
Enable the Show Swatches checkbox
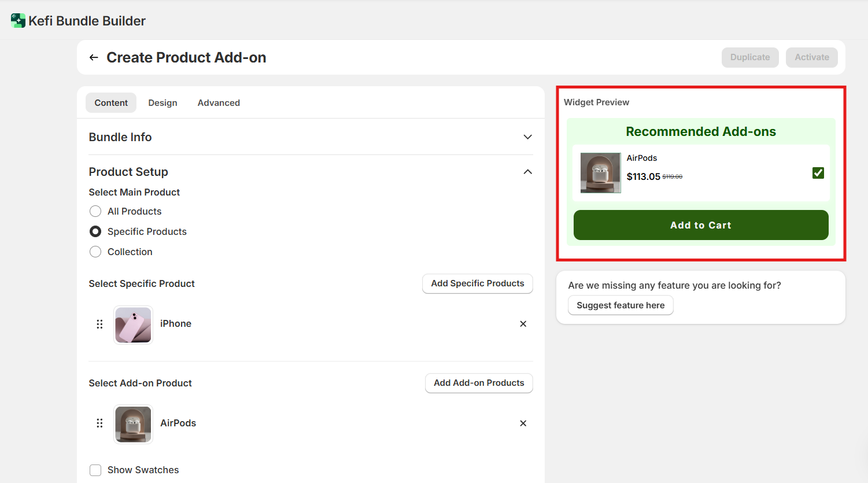click(x=95, y=470)
